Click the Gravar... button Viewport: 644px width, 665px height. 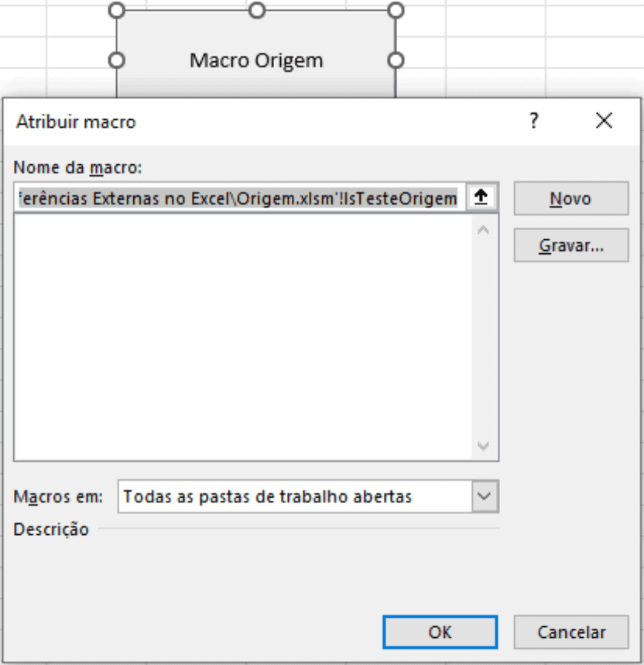click(x=570, y=246)
